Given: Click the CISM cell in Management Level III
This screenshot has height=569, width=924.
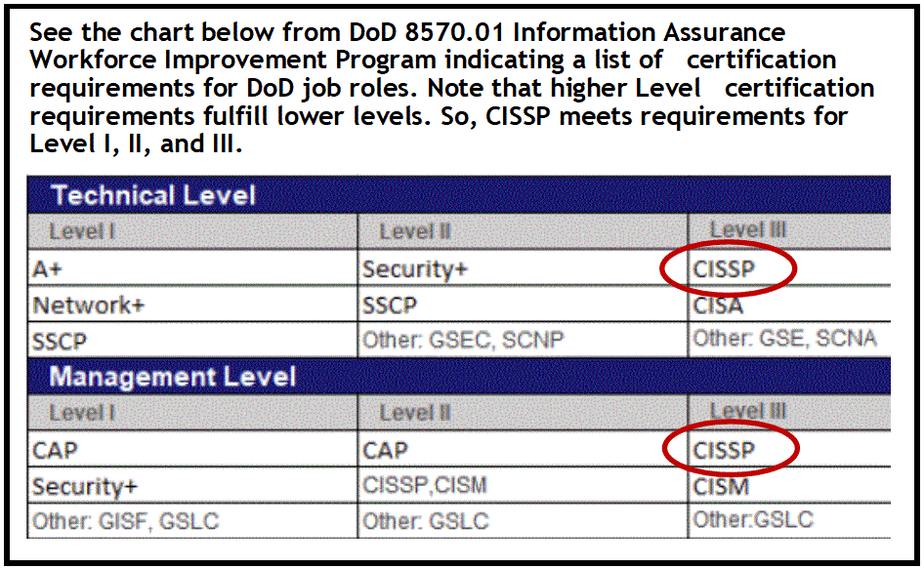Looking at the screenshot, I should click(789, 486).
